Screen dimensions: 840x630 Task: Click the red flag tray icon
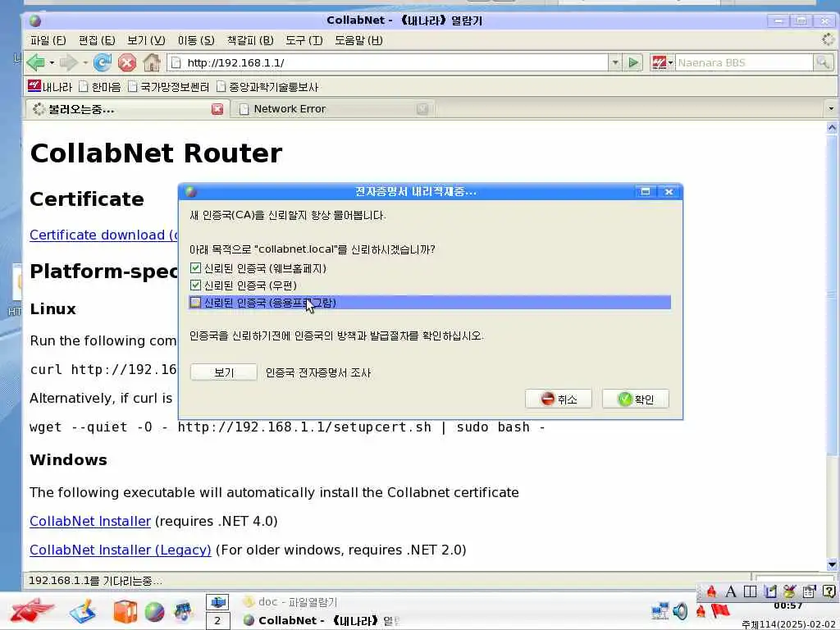(x=720, y=610)
